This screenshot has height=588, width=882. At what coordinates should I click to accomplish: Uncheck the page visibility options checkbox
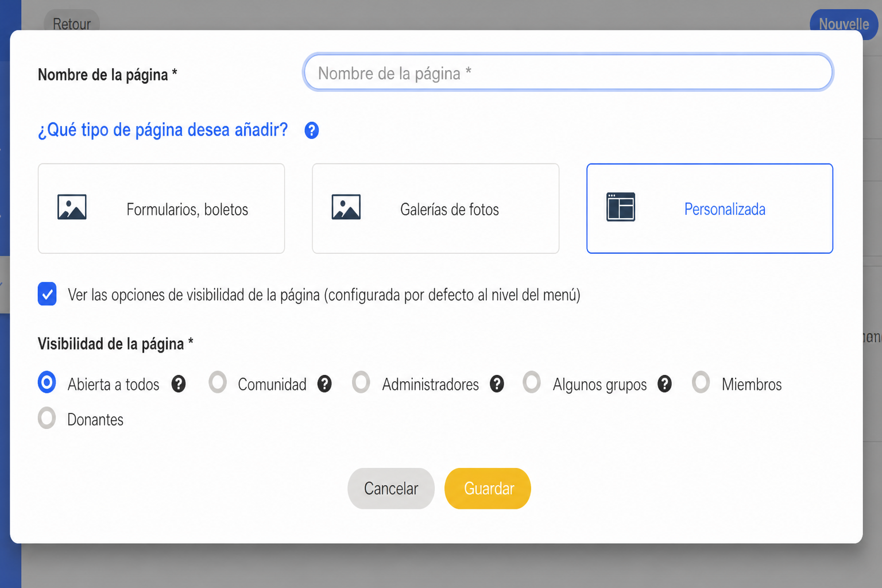pos(47,294)
